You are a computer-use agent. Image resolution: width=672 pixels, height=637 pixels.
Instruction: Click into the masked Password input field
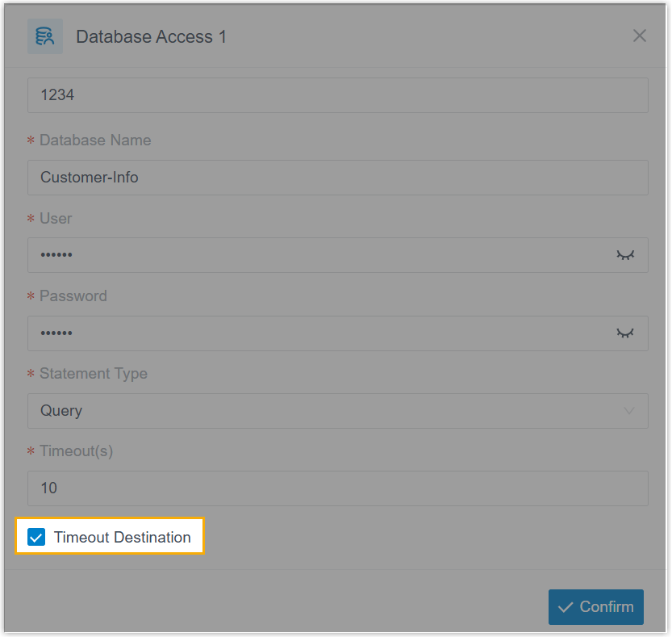319,333
